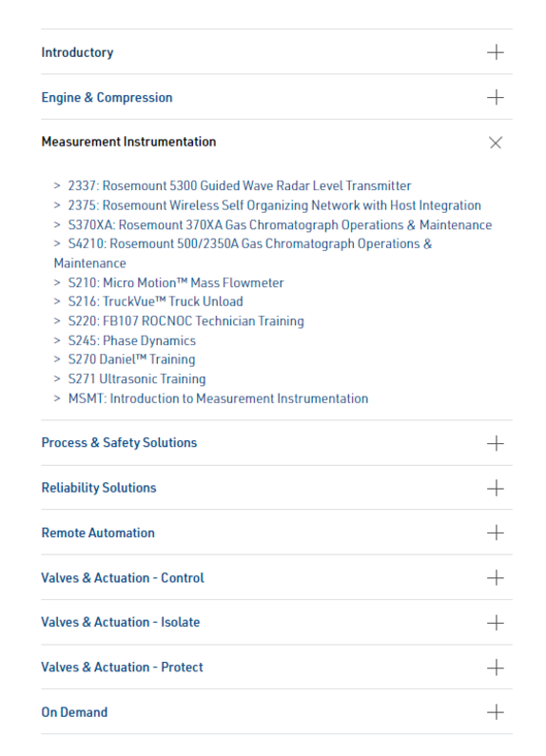Click plus icon next to On Demand
Screen dimensions: 546x756
pyautogui.click(x=496, y=712)
